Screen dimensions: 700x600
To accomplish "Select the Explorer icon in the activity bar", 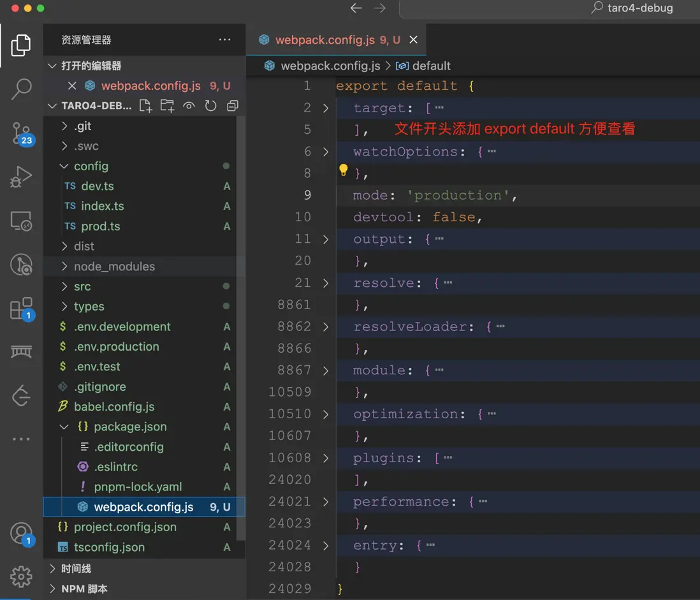I will coord(21,44).
